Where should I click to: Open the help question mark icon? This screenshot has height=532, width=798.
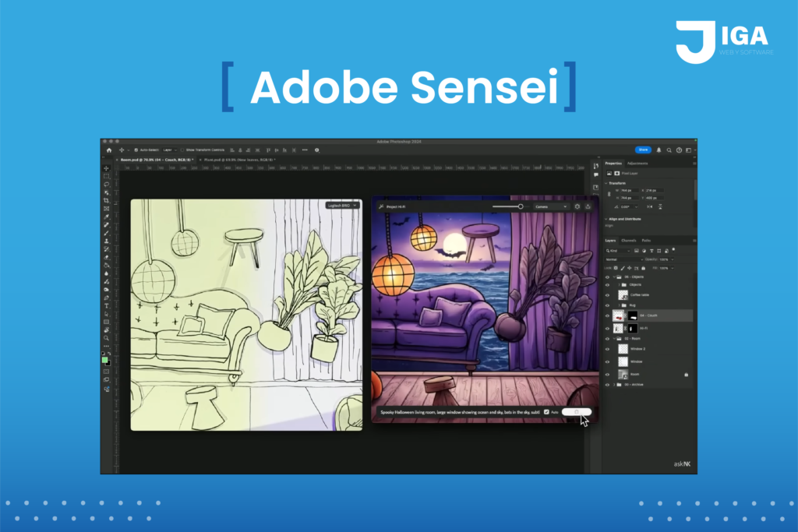coord(679,150)
